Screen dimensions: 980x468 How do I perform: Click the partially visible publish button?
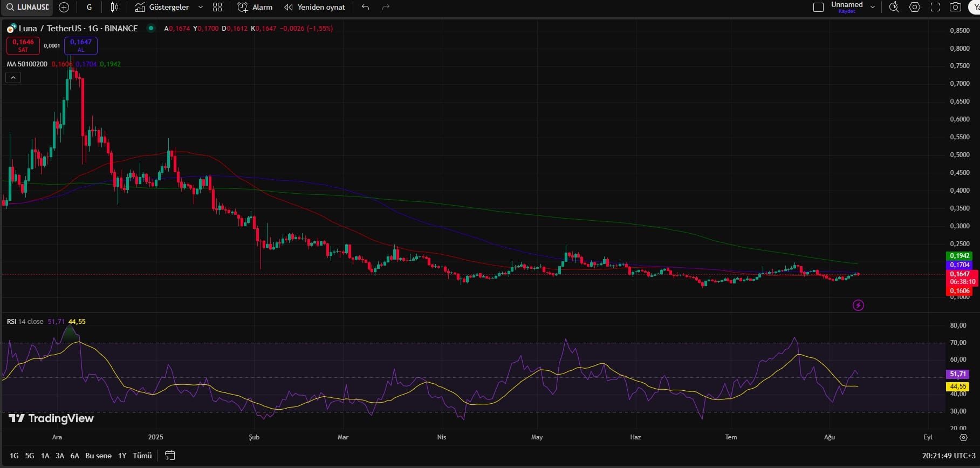974,7
